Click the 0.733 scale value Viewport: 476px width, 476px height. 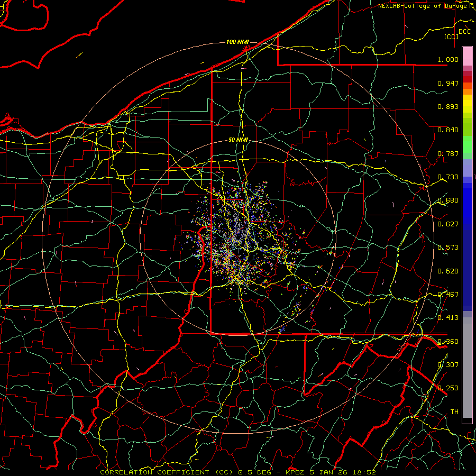point(448,177)
